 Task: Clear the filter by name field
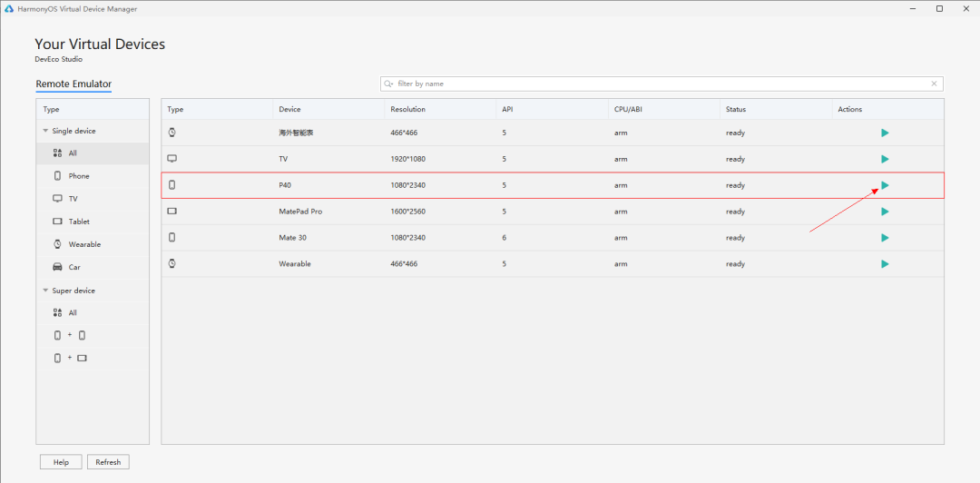tap(934, 84)
